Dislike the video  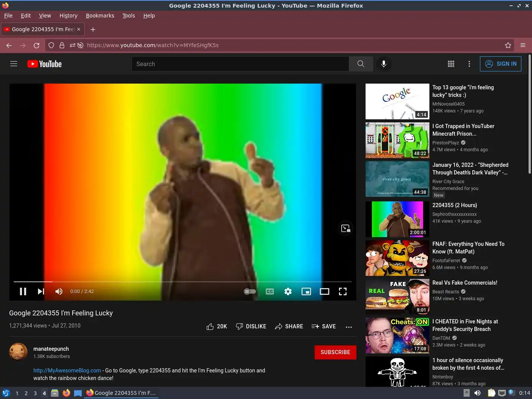coord(251,326)
